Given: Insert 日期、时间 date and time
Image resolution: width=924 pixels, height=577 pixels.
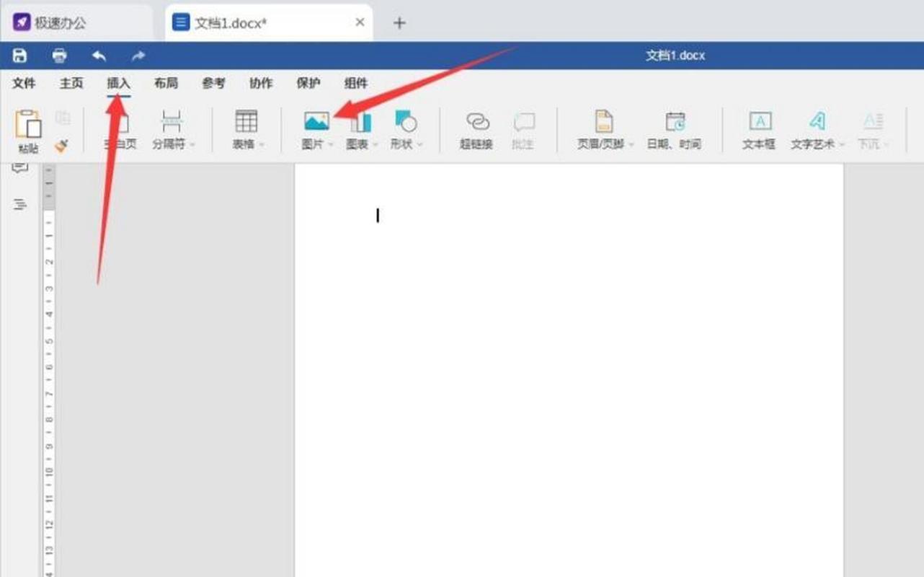Looking at the screenshot, I should (674, 131).
